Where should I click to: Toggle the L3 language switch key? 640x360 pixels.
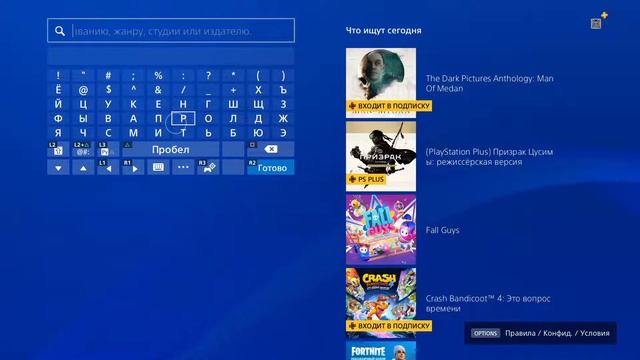pos(108,149)
